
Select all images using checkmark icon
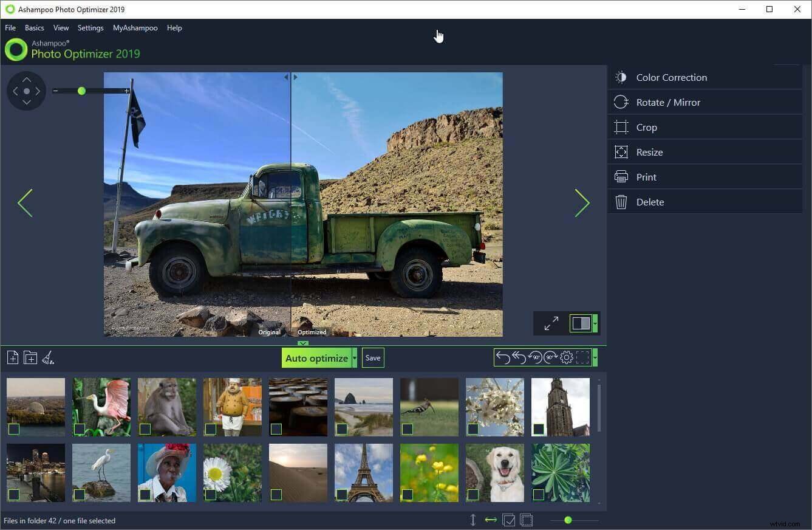509,520
